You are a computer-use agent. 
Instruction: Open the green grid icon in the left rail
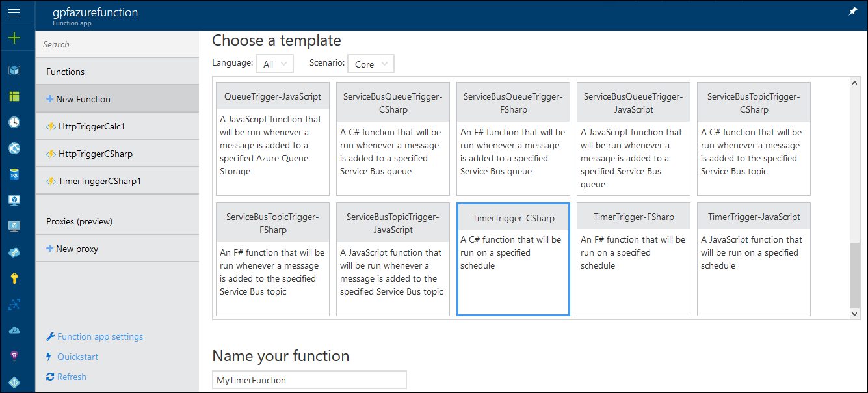[x=14, y=96]
